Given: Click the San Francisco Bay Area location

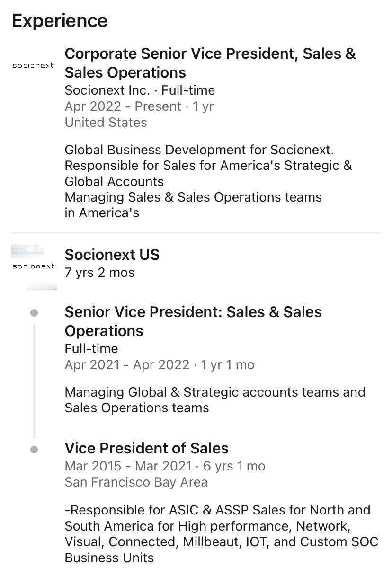Looking at the screenshot, I should click(136, 482).
